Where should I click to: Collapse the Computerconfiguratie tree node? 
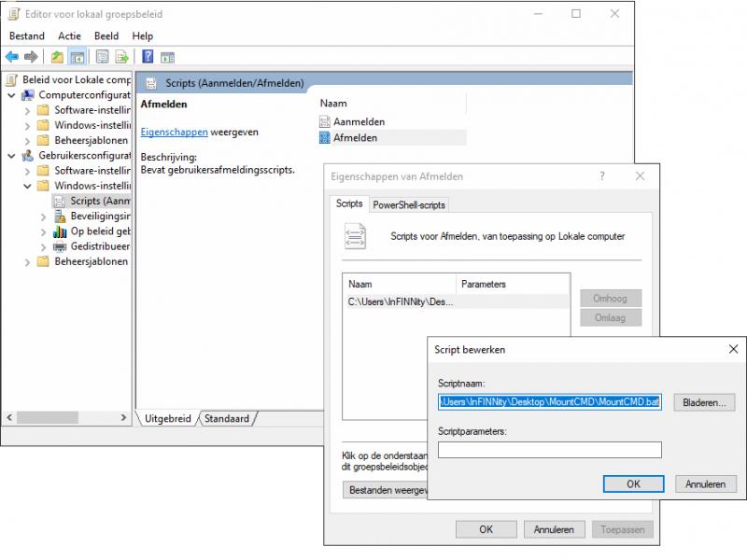11,95
